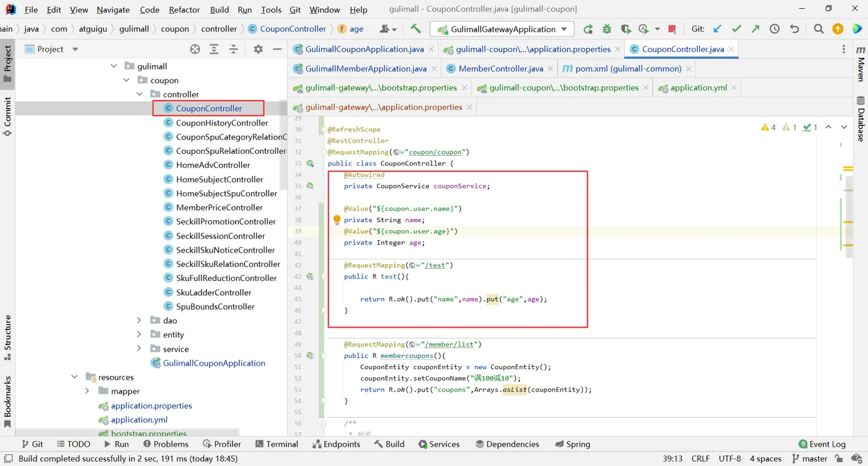This screenshot has height=466, width=868.
Task: Click the UTF-8 encoding indicator
Action: pyautogui.click(x=730, y=459)
